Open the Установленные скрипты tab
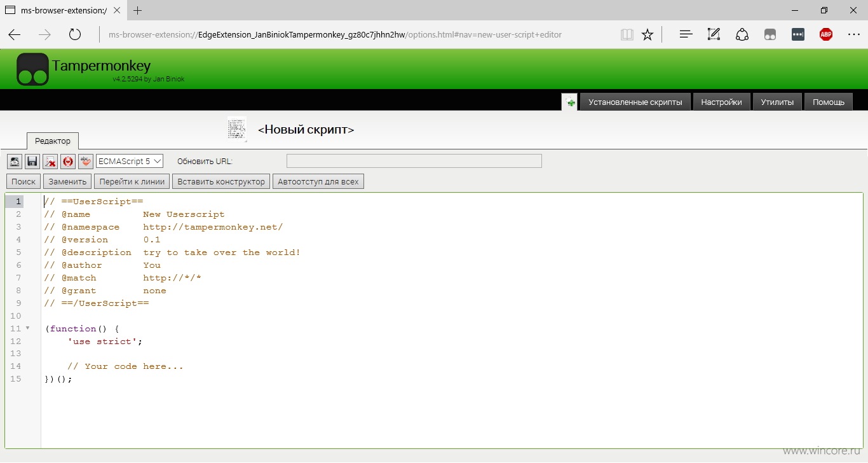 pyautogui.click(x=635, y=102)
